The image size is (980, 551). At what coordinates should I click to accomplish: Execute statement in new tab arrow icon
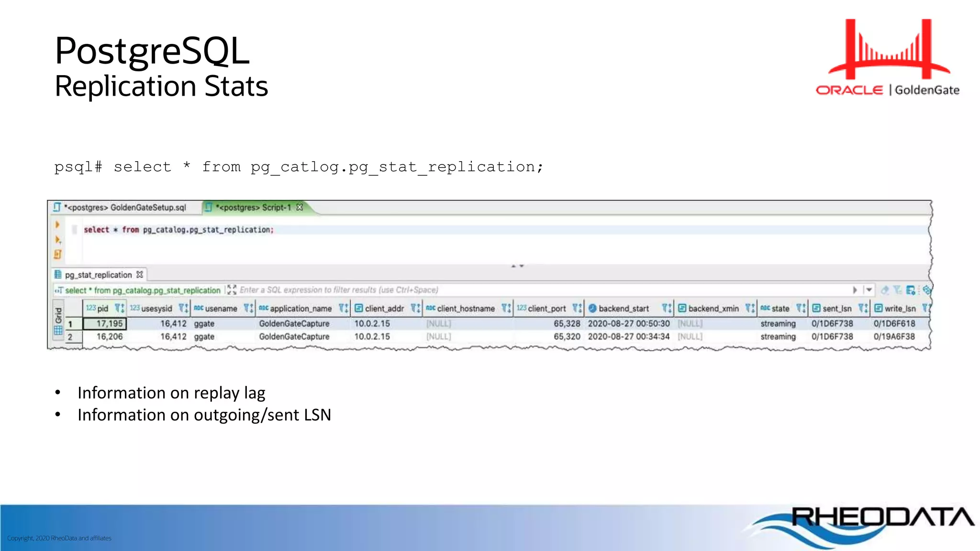tap(58, 240)
